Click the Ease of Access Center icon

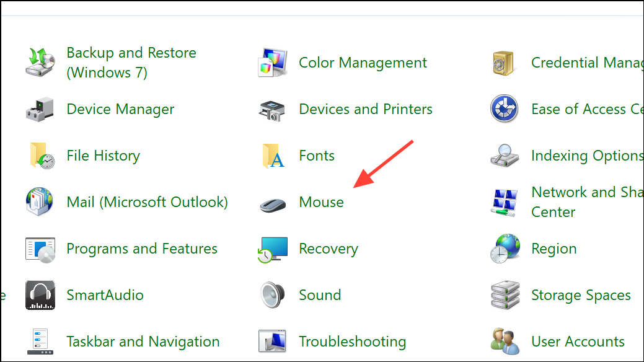pyautogui.click(x=504, y=108)
